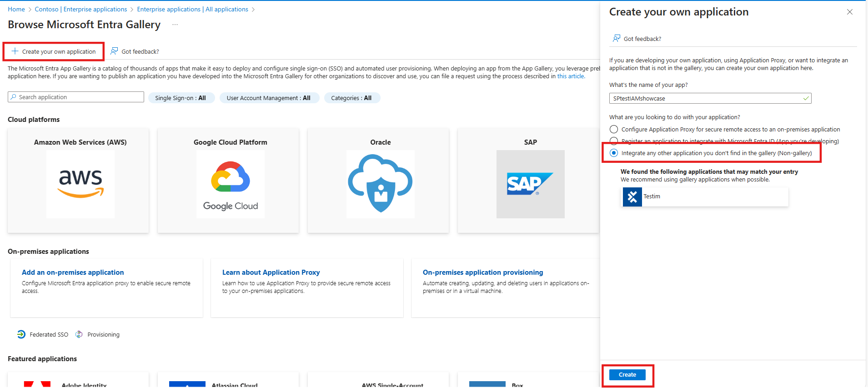Click the Federated SSO legend label
The width and height of the screenshot is (868, 388).
coord(49,334)
